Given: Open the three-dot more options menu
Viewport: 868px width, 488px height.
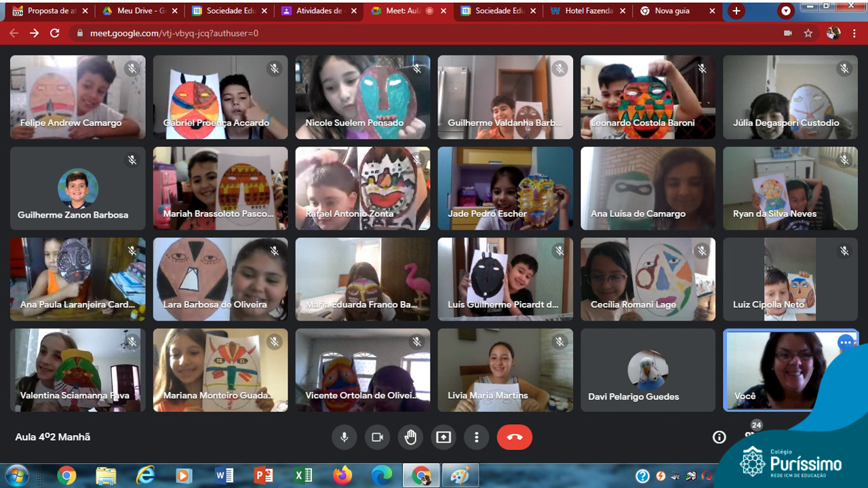Looking at the screenshot, I should pyautogui.click(x=477, y=437).
